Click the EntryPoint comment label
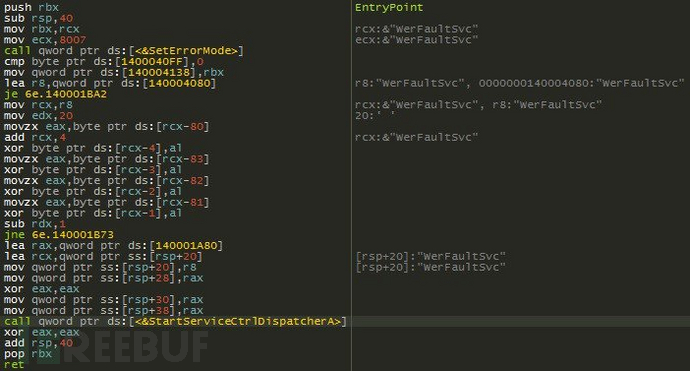This screenshot has height=371, width=690. pyautogui.click(x=389, y=7)
